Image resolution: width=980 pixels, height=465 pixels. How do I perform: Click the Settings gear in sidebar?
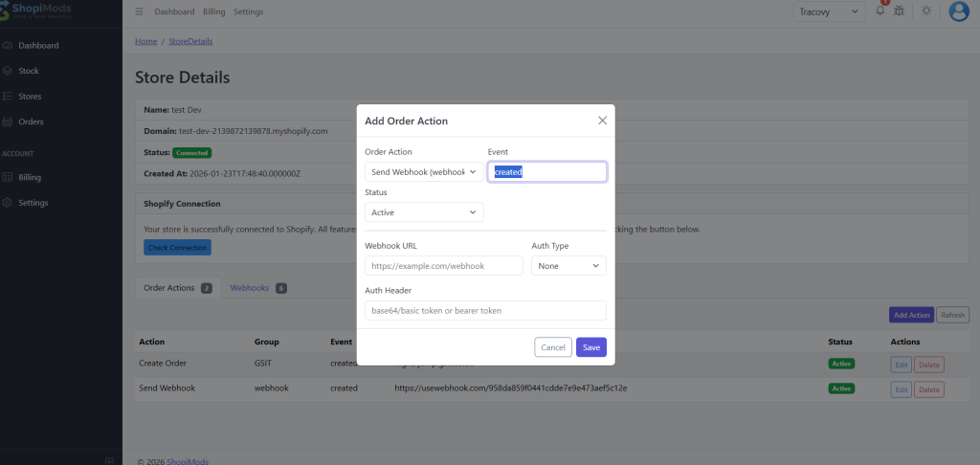tap(8, 203)
